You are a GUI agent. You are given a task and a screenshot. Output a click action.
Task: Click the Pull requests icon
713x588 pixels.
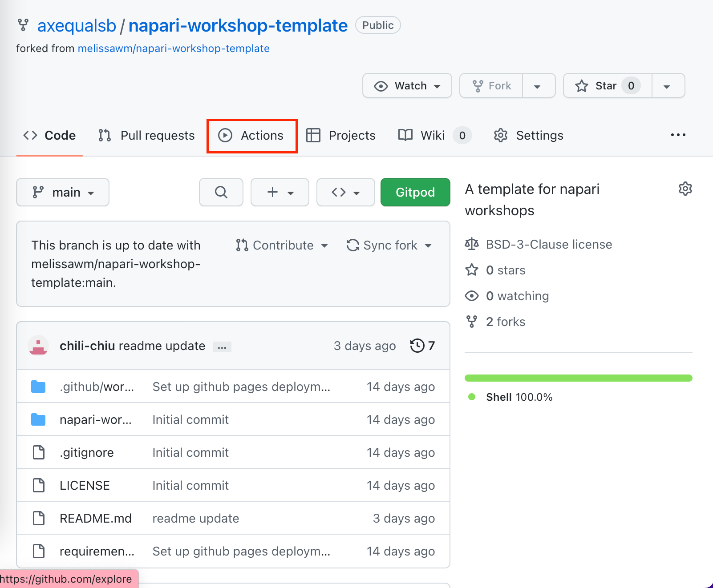click(x=104, y=135)
